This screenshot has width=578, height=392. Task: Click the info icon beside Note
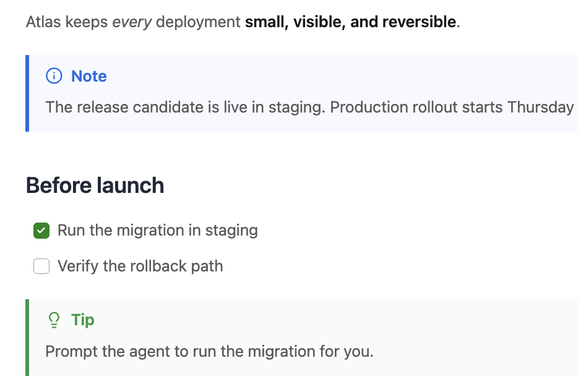[x=54, y=76]
